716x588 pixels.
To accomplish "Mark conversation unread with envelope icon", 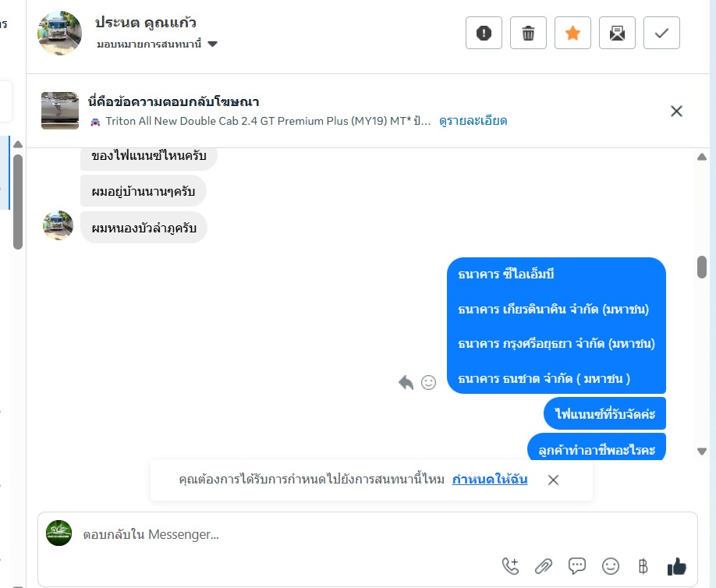I will 617,33.
